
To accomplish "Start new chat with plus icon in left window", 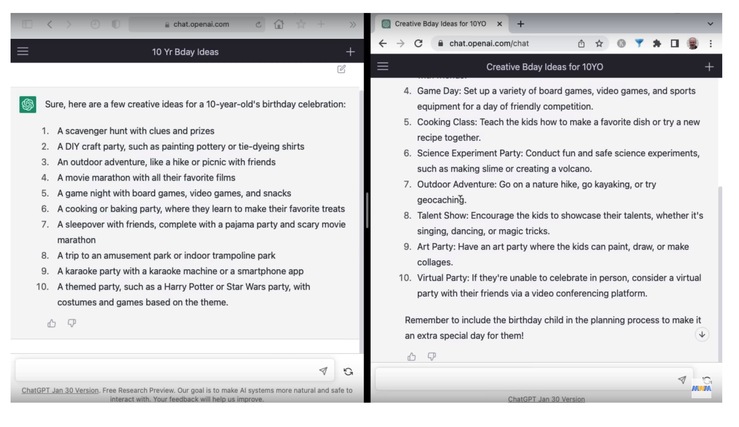I will coord(350,51).
